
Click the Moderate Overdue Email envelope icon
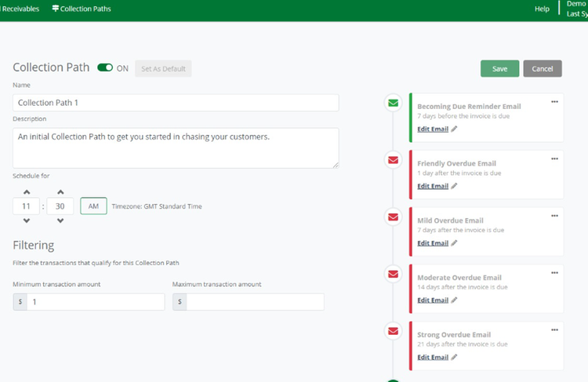pos(393,274)
